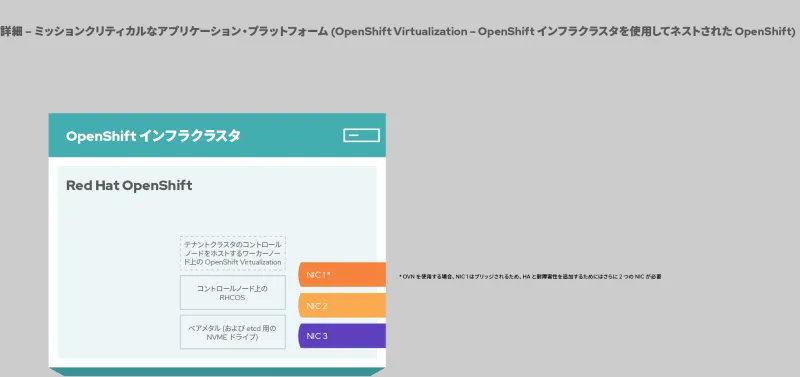
Task: Select the orange NIC 1* block
Action: point(342,275)
